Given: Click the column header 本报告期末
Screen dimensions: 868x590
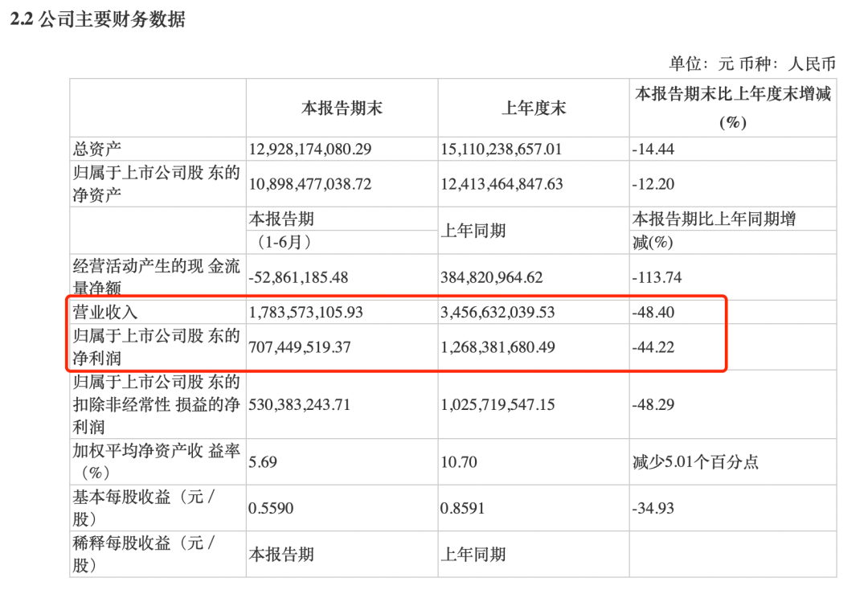Looking at the screenshot, I should click(342, 108).
